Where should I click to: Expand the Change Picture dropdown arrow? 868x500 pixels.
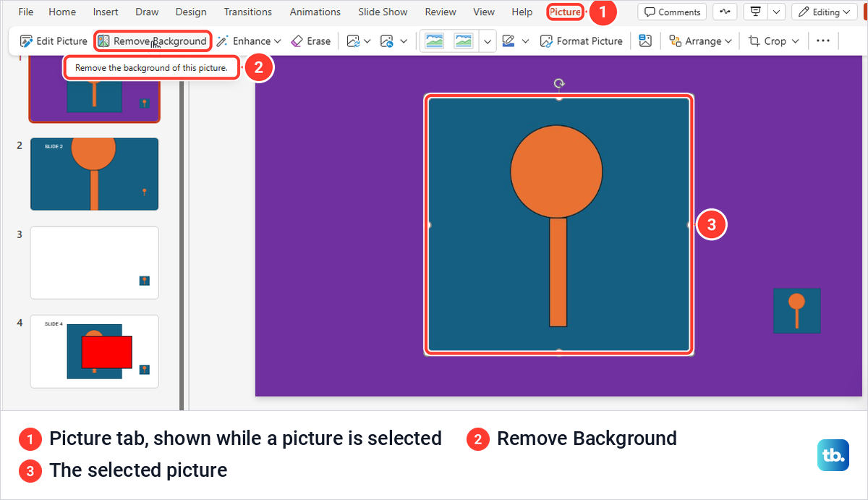[x=368, y=41]
